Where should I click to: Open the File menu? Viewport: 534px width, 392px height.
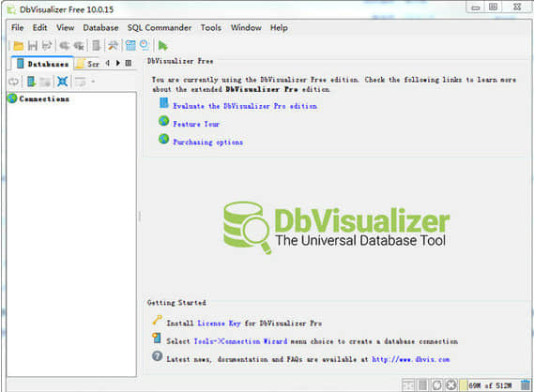pos(18,27)
